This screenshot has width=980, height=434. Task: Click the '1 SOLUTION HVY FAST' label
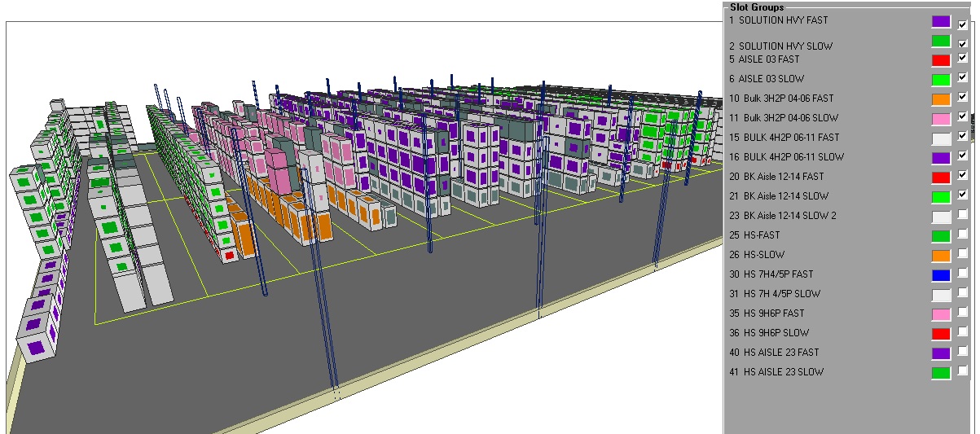pos(780,20)
